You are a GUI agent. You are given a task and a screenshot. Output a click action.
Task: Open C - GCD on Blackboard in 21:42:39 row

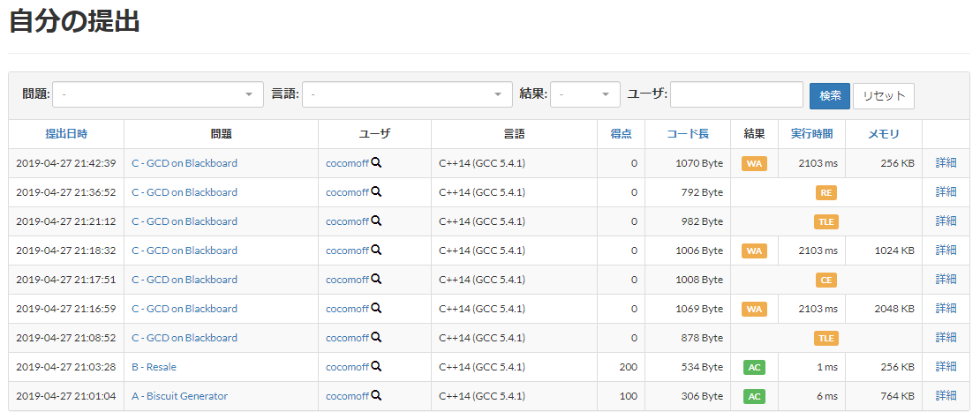pyautogui.click(x=185, y=163)
